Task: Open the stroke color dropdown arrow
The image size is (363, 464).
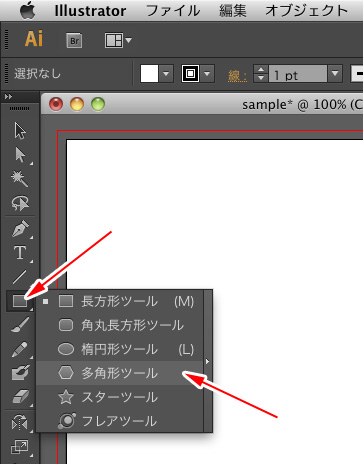Action: click(x=207, y=74)
